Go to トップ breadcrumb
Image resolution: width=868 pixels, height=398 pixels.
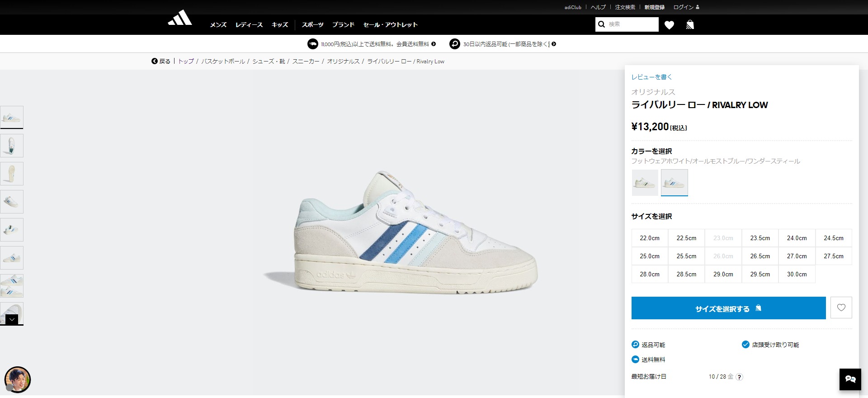186,61
